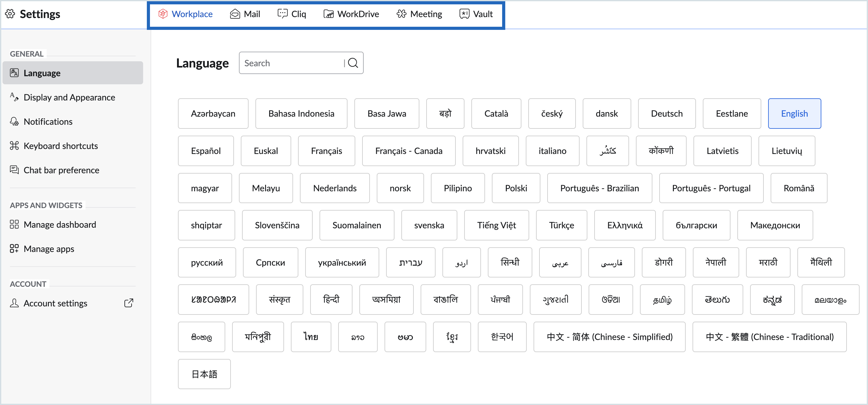The height and width of the screenshot is (405, 868).
Task: Switch to the Mail tab
Action: coord(245,14)
